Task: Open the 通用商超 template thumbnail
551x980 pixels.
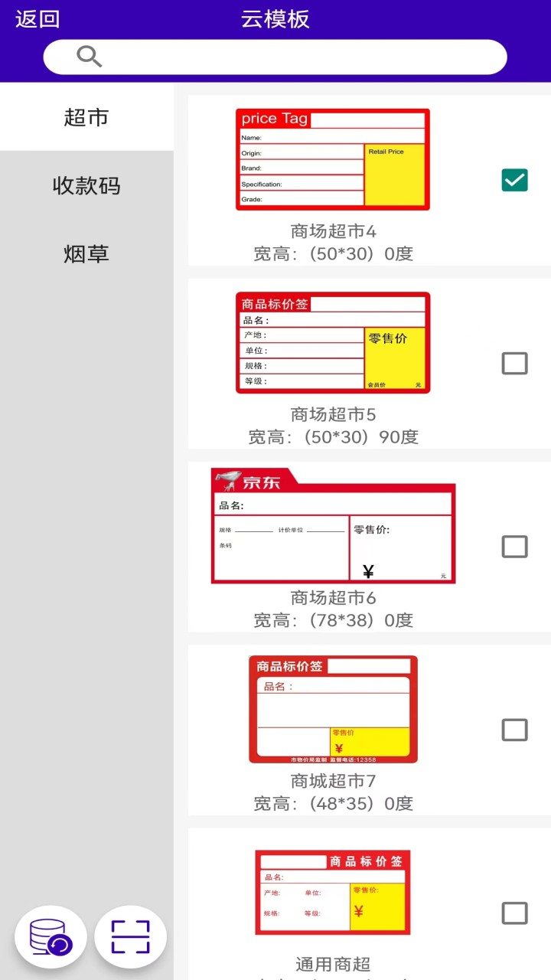Action: click(x=332, y=893)
